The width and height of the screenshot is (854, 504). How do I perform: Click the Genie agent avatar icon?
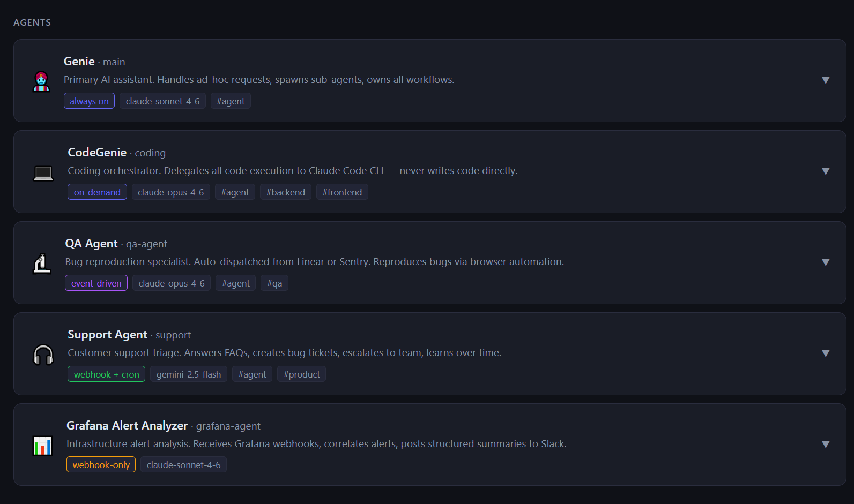click(x=41, y=81)
